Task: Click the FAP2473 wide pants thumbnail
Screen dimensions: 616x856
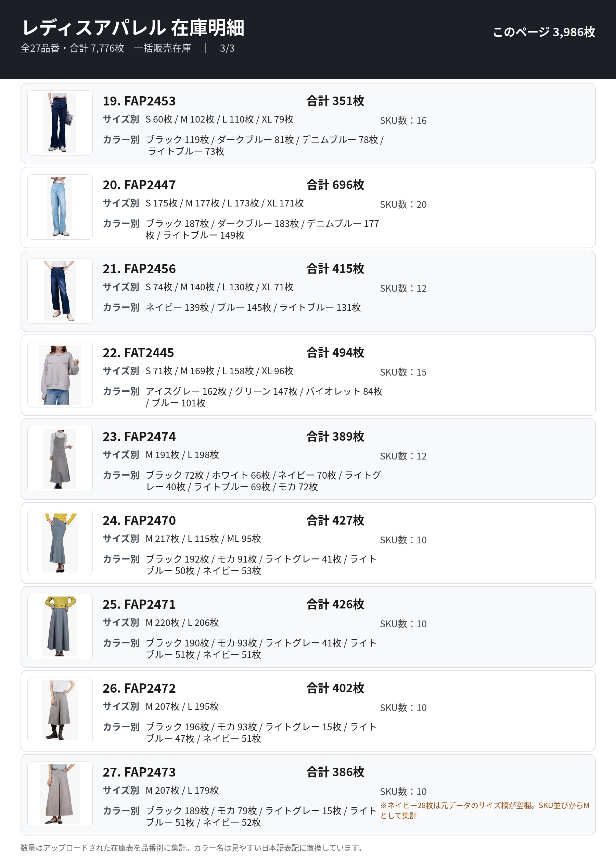Action: (60, 794)
